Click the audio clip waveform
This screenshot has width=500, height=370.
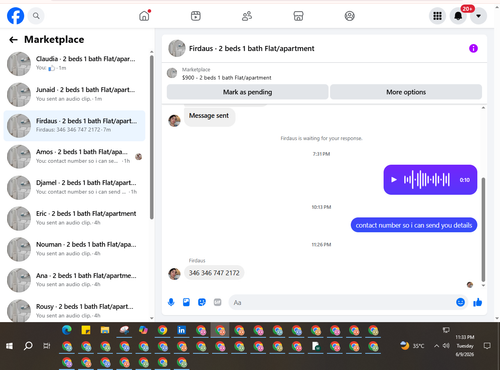pos(427,180)
